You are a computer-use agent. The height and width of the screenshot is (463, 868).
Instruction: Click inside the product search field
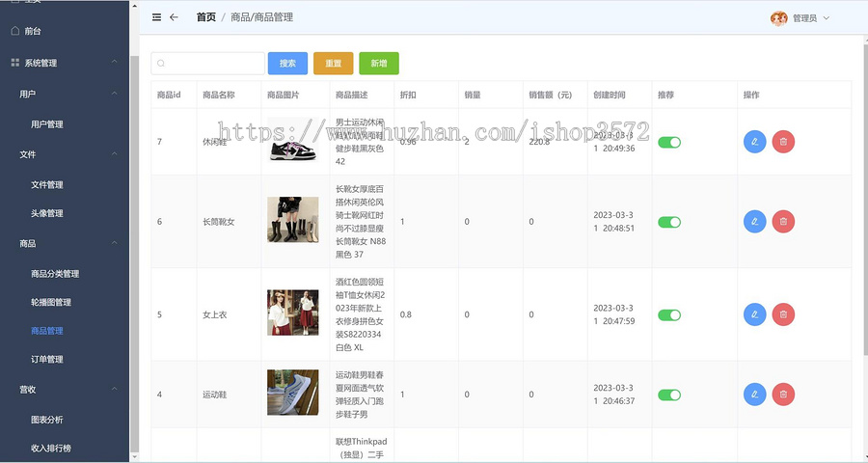(x=208, y=63)
